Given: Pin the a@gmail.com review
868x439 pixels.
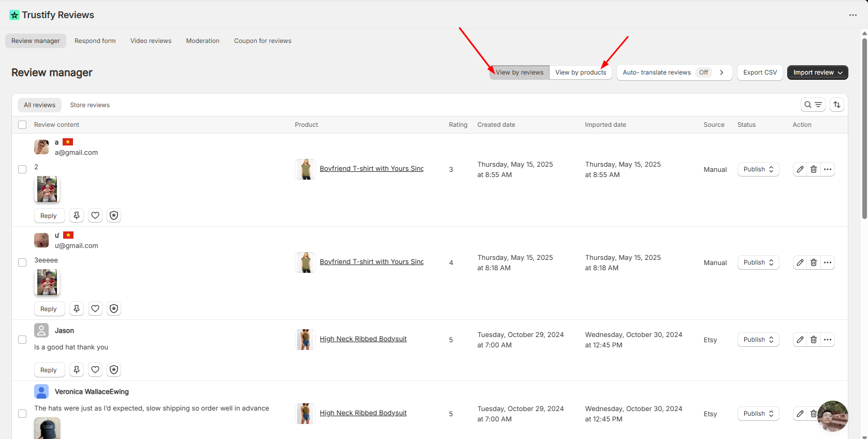Looking at the screenshot, I should tap(77, 215).
